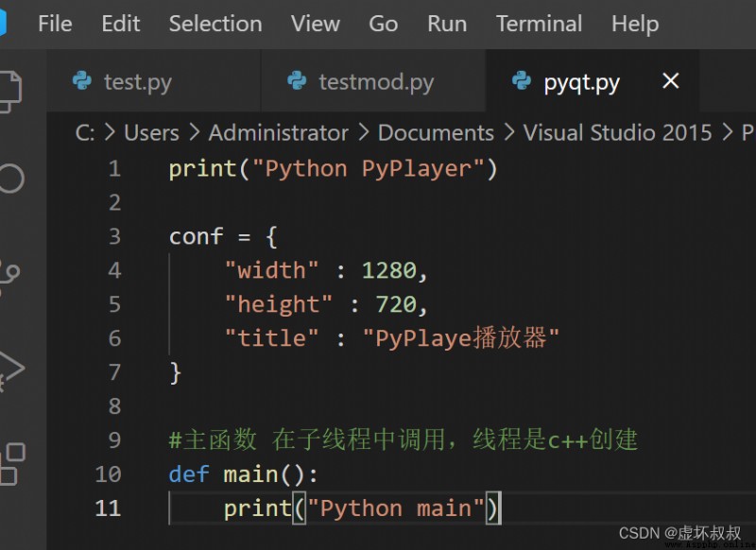This screenshot has height=550, width=756.
Task: Click the Documents breadcrumb segment
Action: pos(436,132)
